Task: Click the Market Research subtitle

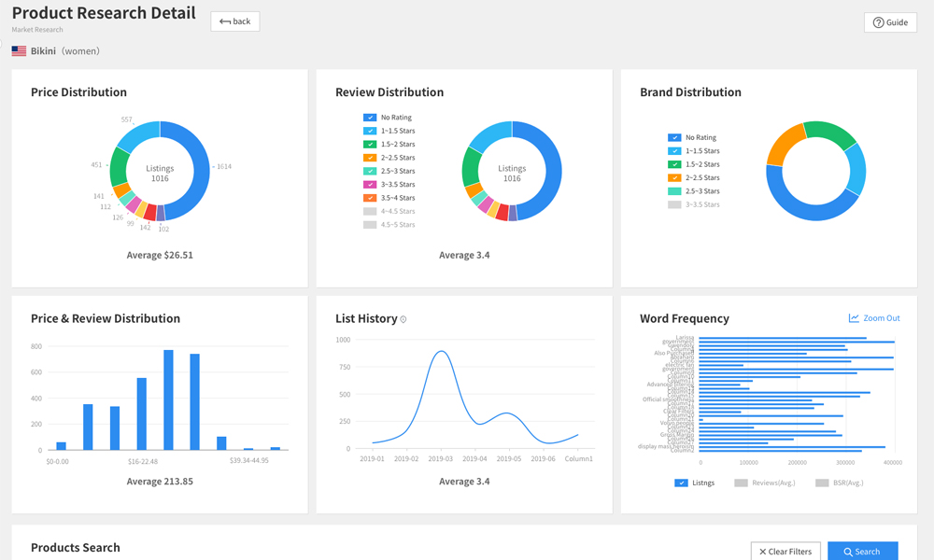Action: (x=37, y=30)
